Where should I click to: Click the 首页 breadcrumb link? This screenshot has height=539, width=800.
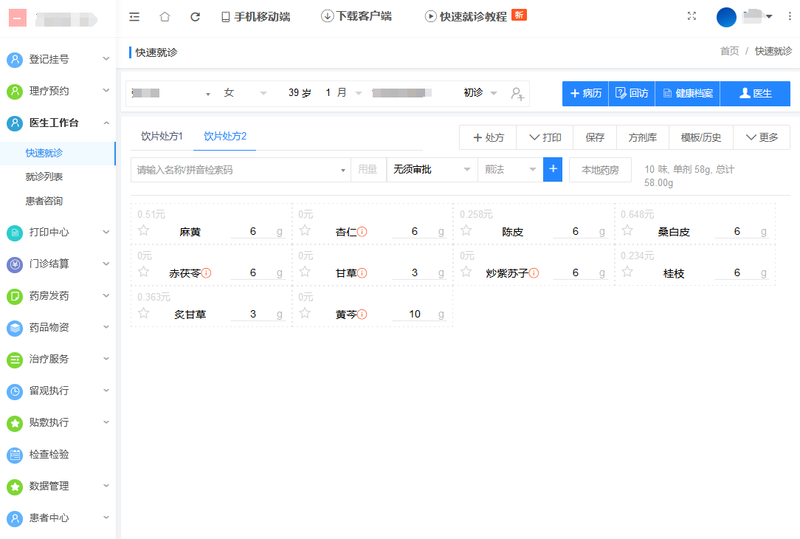coord(729,51)
